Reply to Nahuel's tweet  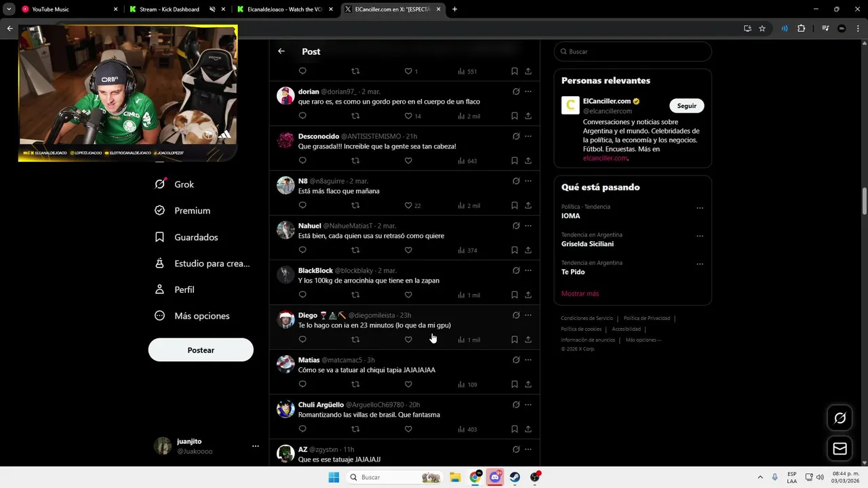tap(302, 250)
